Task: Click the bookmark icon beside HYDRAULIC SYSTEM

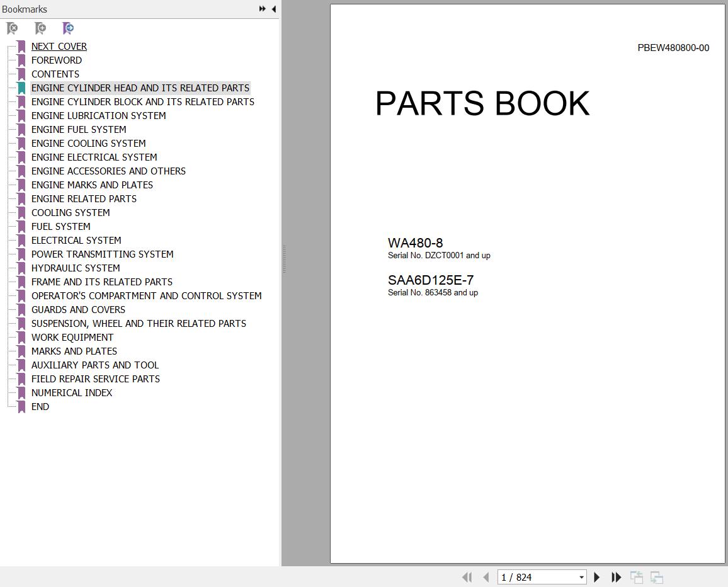Action: click(x=21, y=268)
